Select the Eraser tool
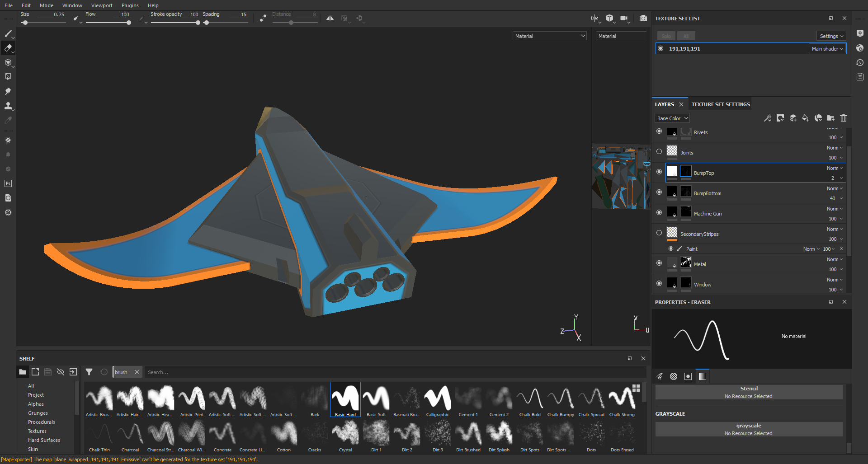Screen dimensions: 868x464 [8, 48]
